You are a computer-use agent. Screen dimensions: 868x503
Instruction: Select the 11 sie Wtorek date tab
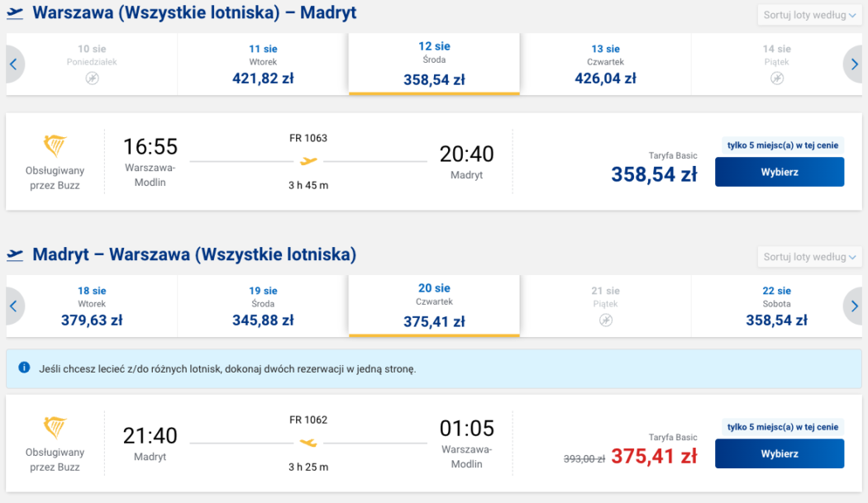(x=263, y=64)
